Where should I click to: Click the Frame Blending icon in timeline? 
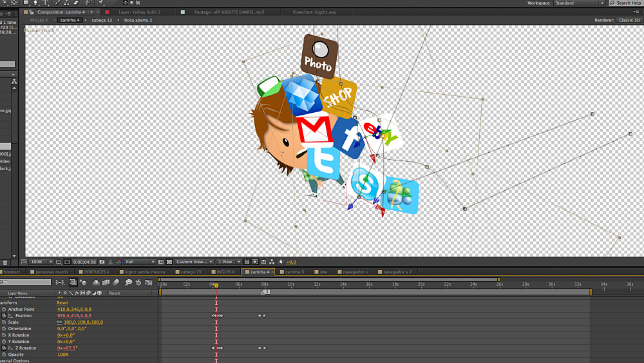click(106, 282)
